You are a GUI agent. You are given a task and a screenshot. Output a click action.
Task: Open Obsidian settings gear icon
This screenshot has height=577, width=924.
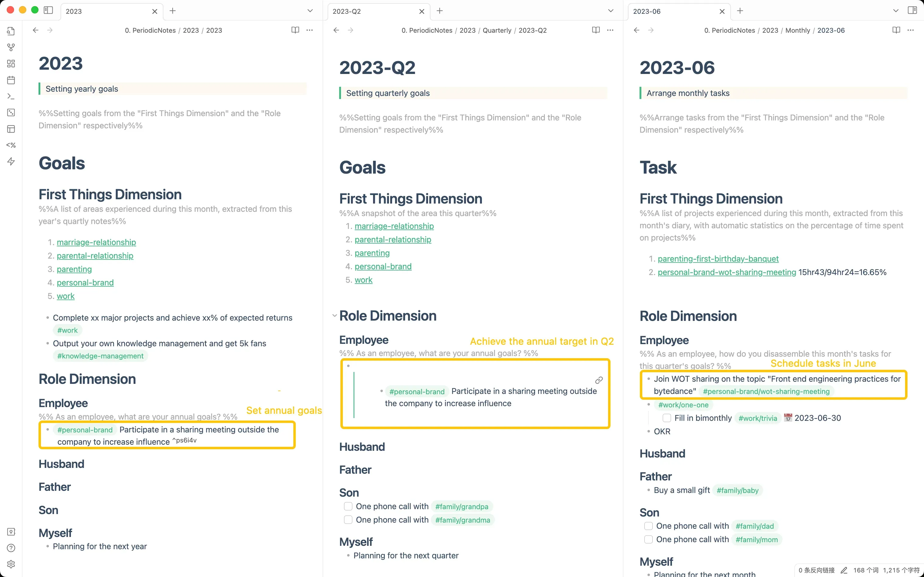pos(11,564)
